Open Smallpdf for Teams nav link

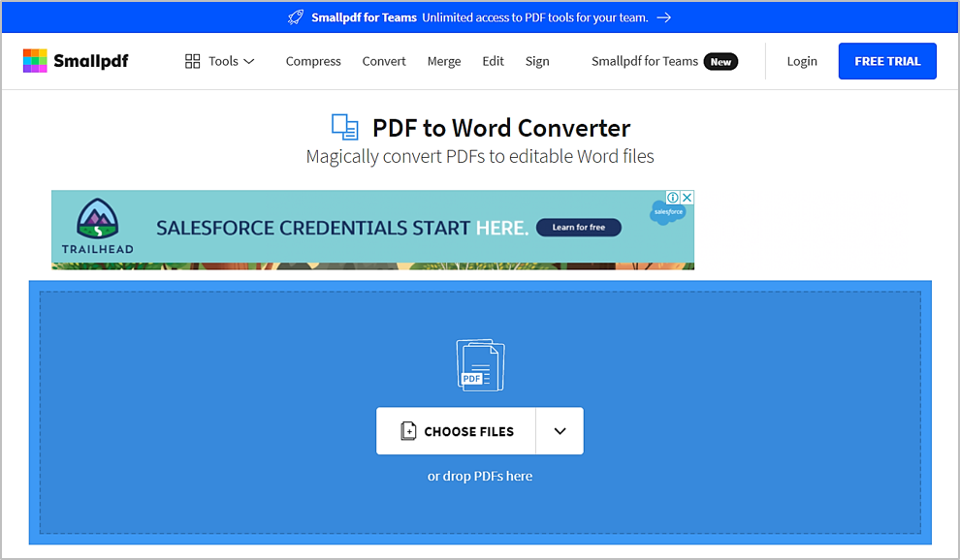(x=645, y=61)
